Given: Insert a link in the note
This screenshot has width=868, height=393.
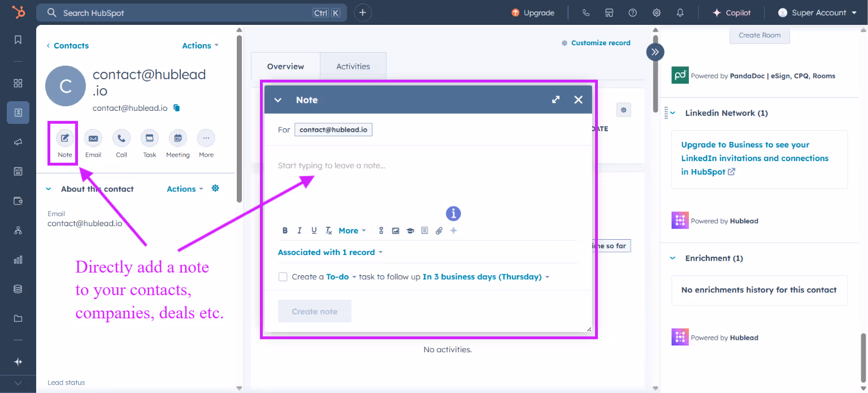Looking at the screenshot, I should (x=381, y=230).
